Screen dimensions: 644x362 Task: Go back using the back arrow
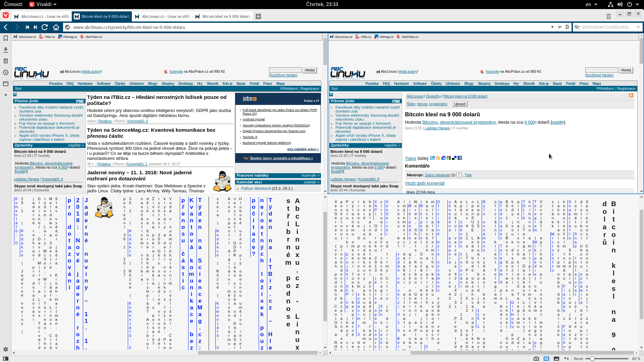tap(6, 27)
